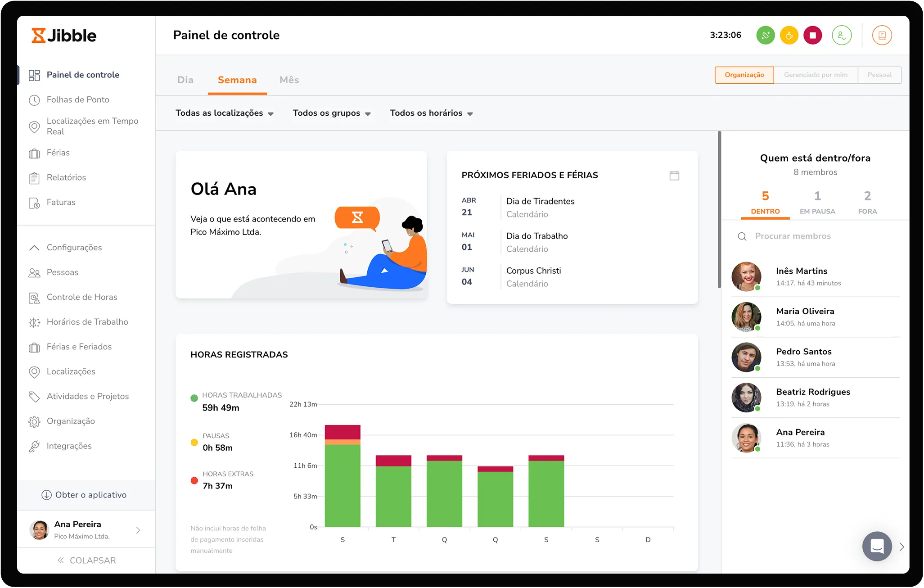Click the orange notes icon in header

click(882, 35)
